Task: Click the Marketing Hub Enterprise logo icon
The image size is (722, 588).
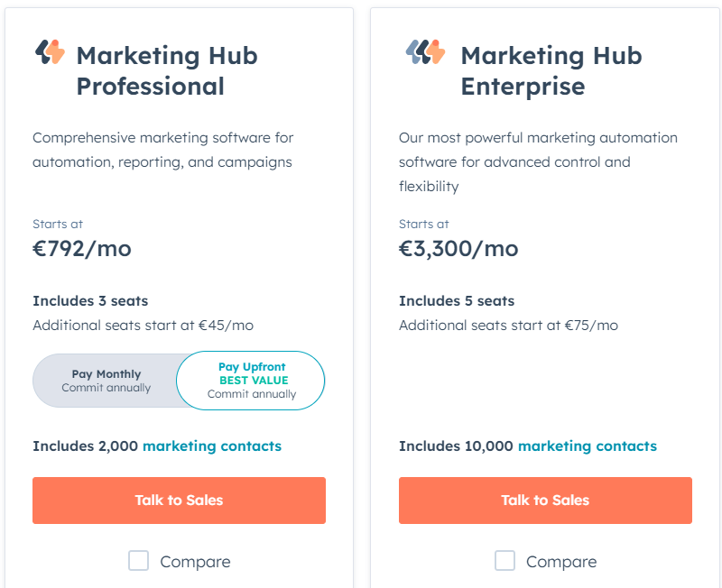Action: point(425,52)
